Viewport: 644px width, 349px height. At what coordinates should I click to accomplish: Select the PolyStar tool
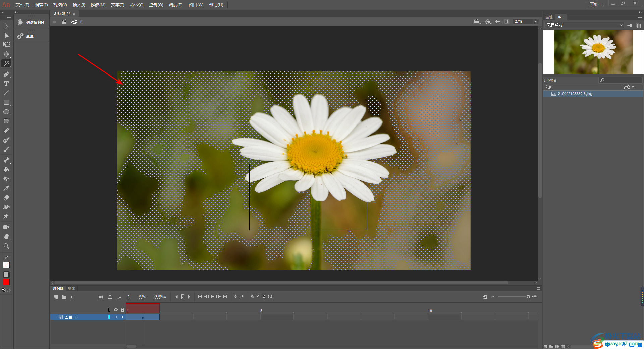pyautogui.click(x=6, y=121)
